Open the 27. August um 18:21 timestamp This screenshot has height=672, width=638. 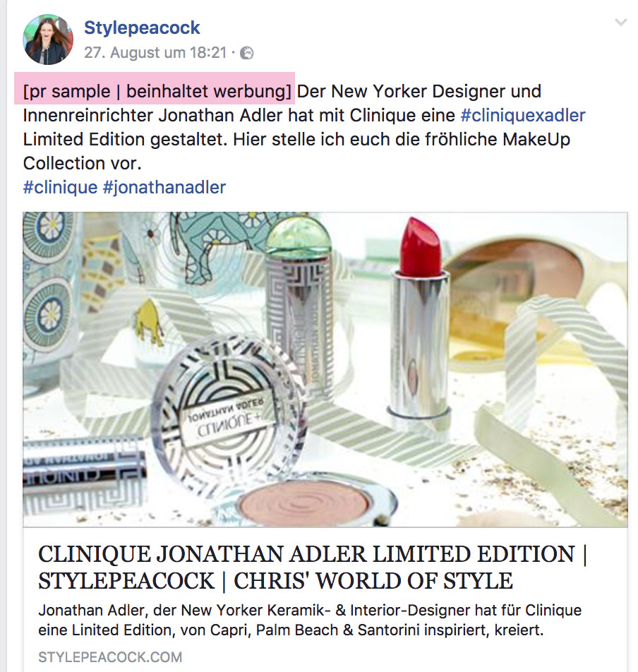click(155, 53)
